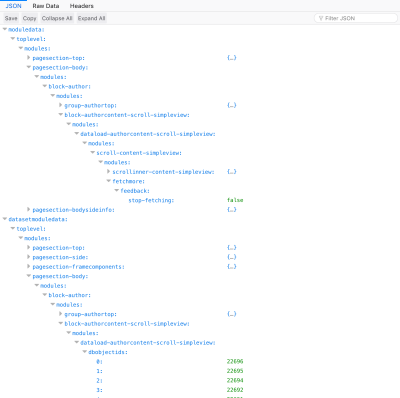The height and width of the screenshot is (398, 400).
Task: Select array index 1 under dbobjectids
Action: pyautogui.click(x=99, y=371)
